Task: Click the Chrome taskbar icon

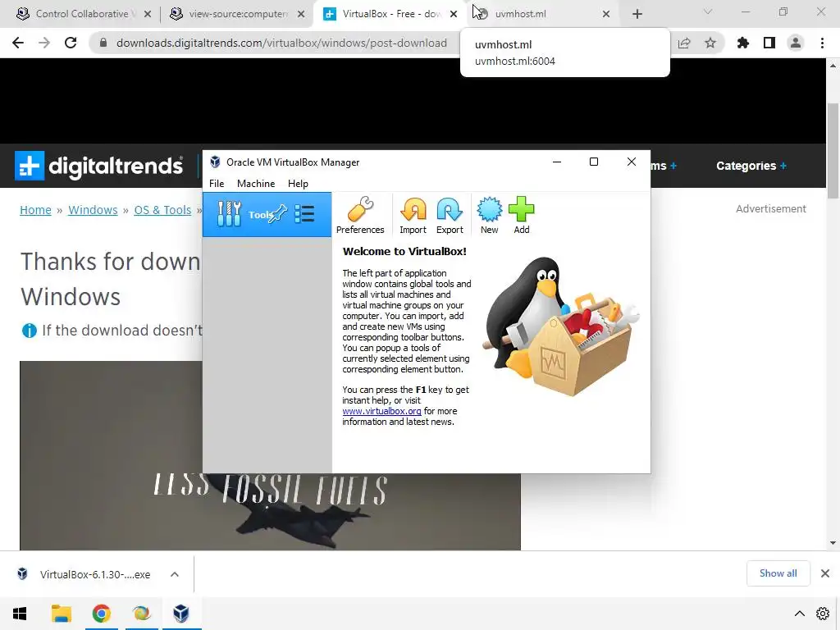Action: pos(101,614)
